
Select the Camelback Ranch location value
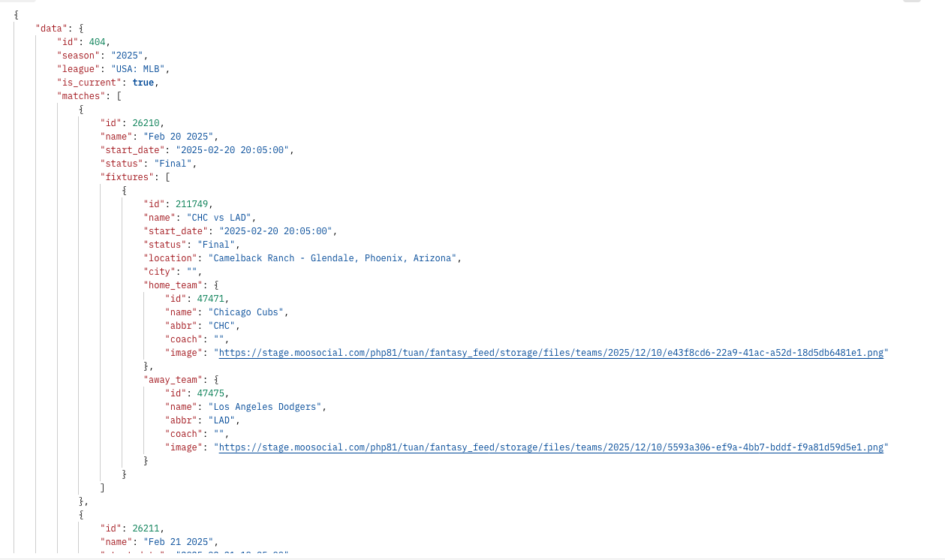(x=332, y=258)
